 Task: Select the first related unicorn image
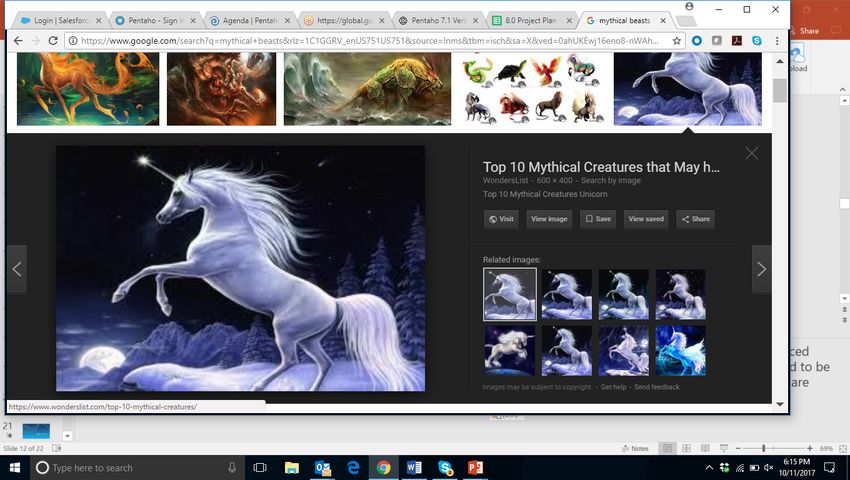pyautogui.click(x=510, y=294)
